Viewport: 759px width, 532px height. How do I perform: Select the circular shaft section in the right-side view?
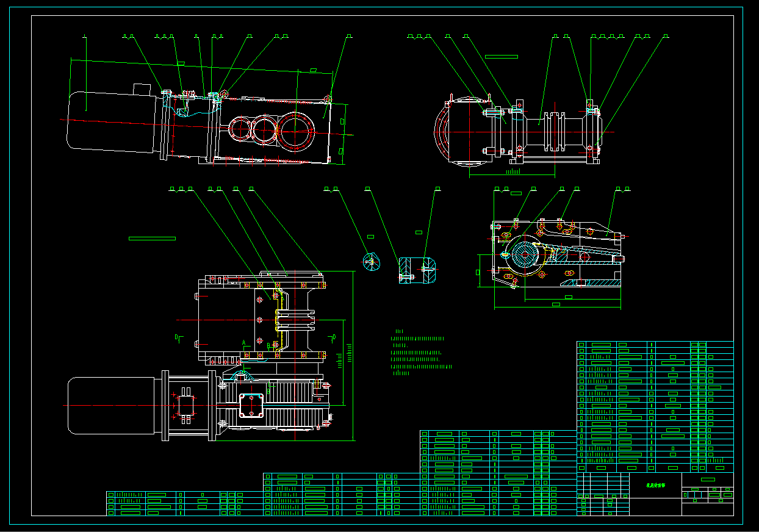525,255
